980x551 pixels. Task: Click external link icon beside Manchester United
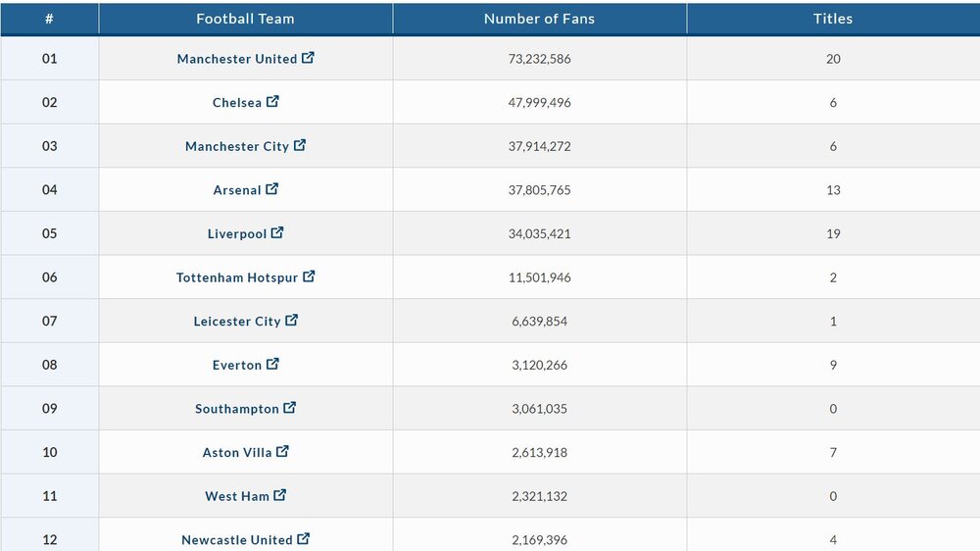pyautogui.click(x=308, y=58)
